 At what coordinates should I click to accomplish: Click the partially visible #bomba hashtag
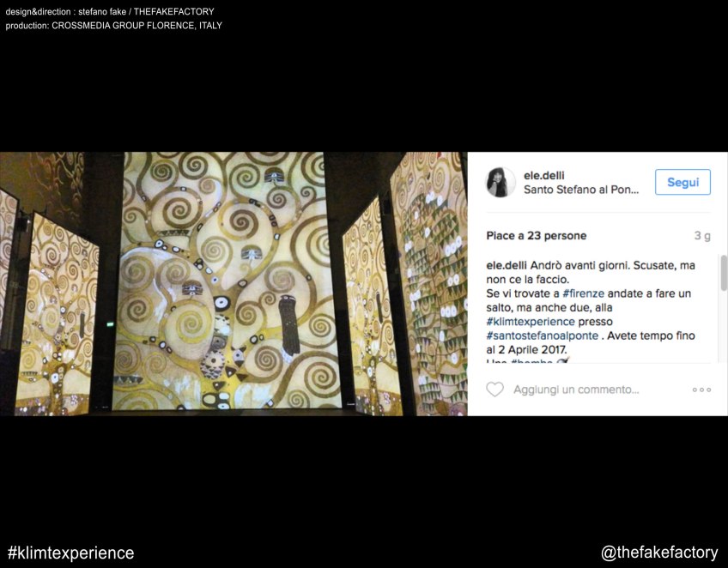point(531,361)
